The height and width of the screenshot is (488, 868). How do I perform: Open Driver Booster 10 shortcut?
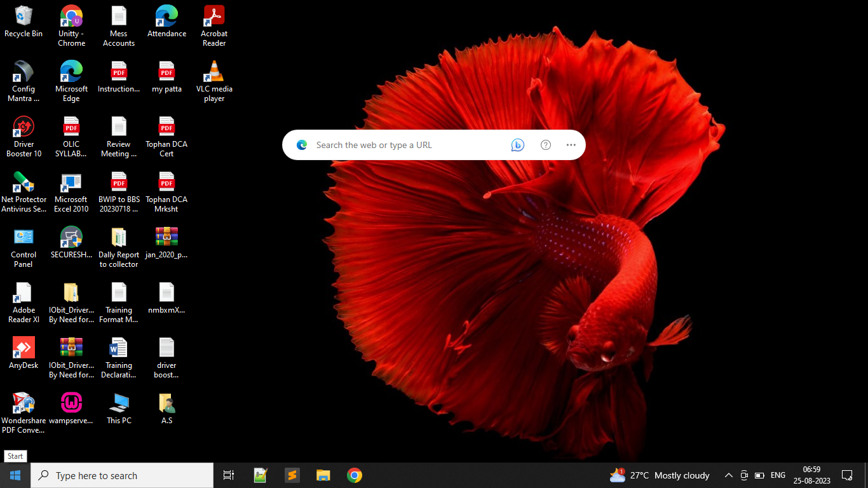24,128
